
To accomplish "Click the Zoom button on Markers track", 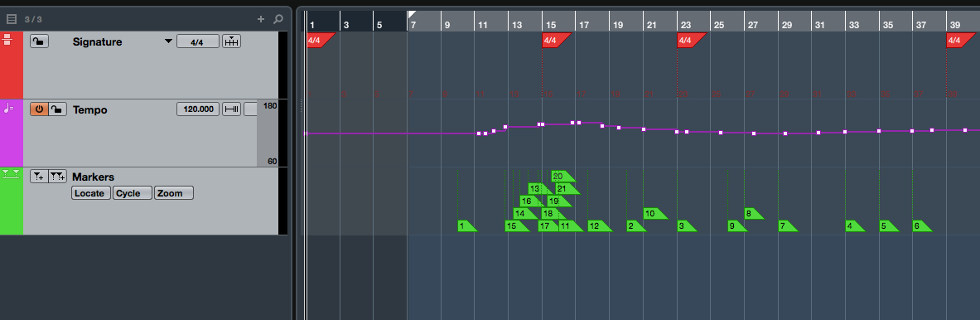I will (173, 193).
